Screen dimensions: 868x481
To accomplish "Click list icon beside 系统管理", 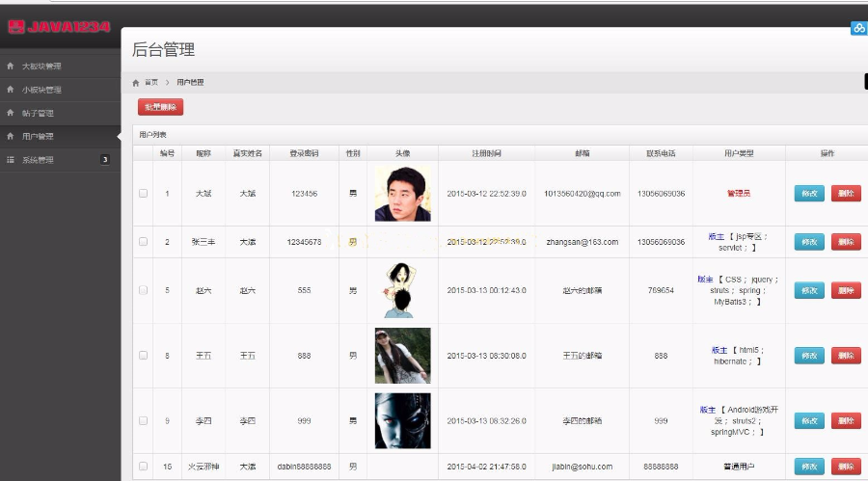I will (x=10, y=159).
